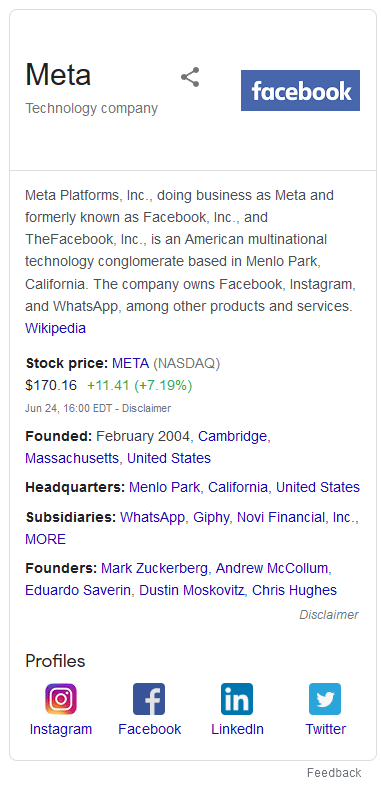Image resolution: width=381 pixels, height=785 pixels.
Task: Open the Menlo Park headquarters link
Action: [x=164, y=487]
